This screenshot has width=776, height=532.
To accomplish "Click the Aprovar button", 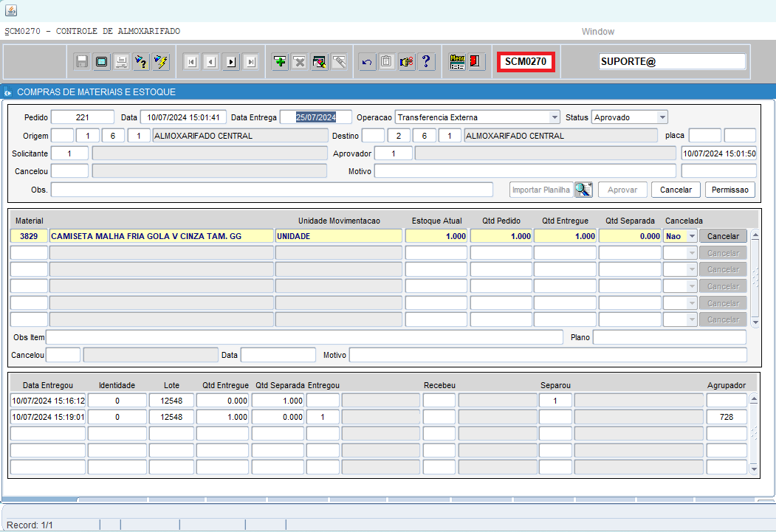I will [622, 190].
